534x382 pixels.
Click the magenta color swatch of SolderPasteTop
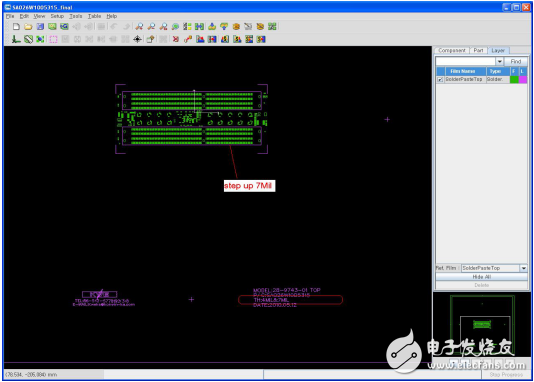coord(522,79)
